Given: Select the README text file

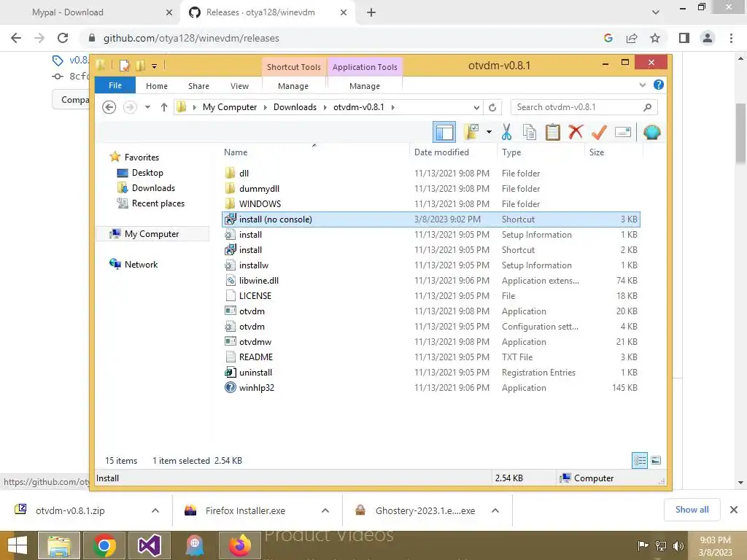Looking at the screenshot, I should click(431, 357).
